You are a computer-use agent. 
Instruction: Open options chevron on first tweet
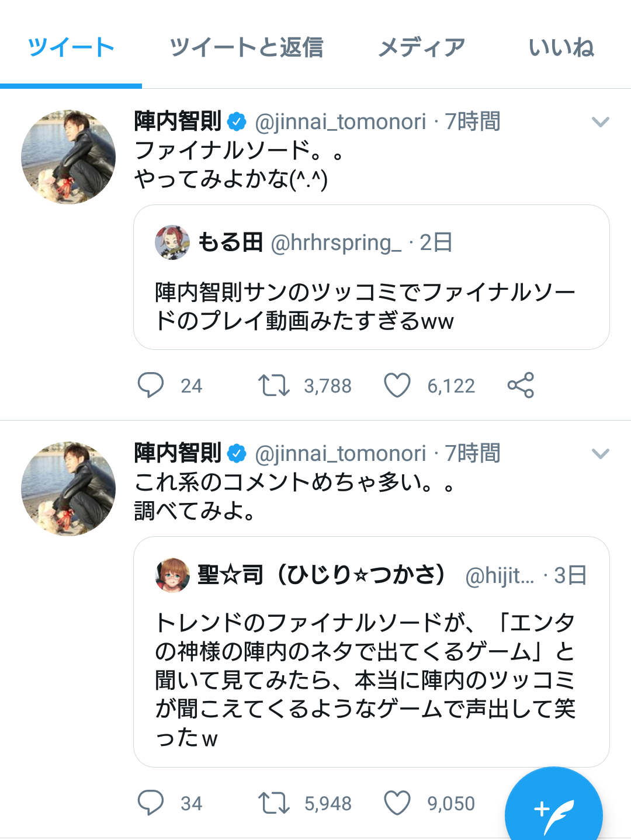(x=601, y=122)
